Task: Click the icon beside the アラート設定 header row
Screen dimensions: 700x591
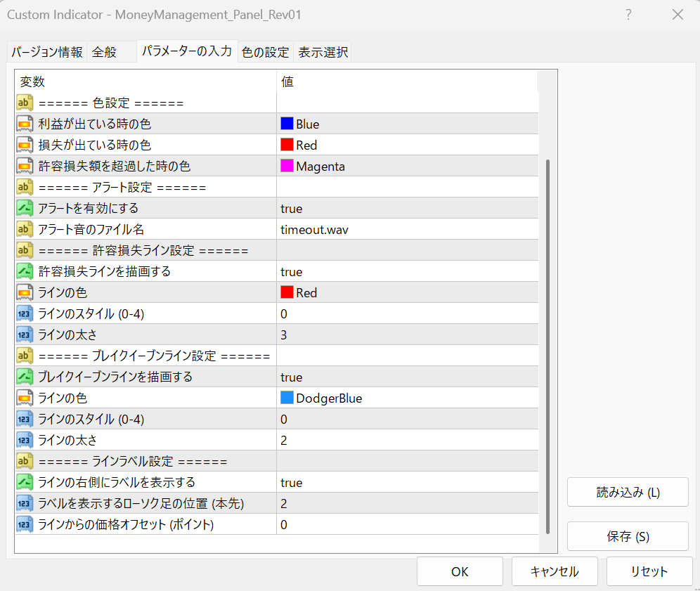Action: point(25,187)
